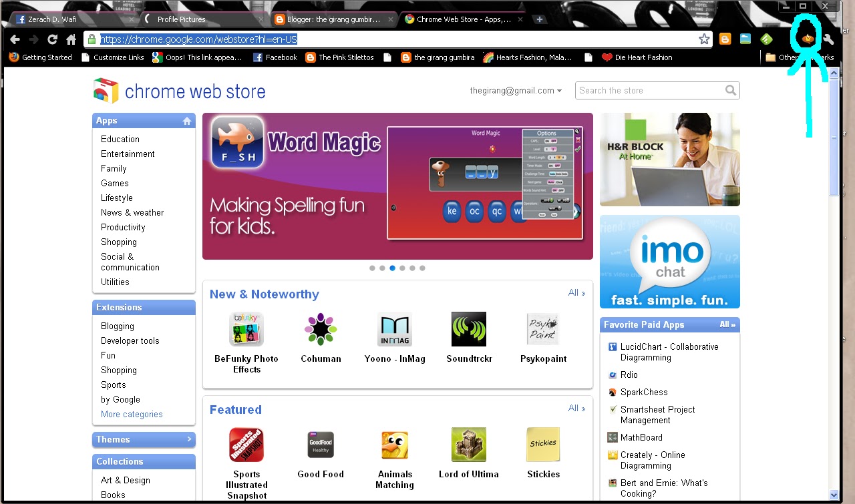The width and height of the screenshot is (855, 504).
Task: Click the browser Forward arrow
Action: tap(33, 39)
